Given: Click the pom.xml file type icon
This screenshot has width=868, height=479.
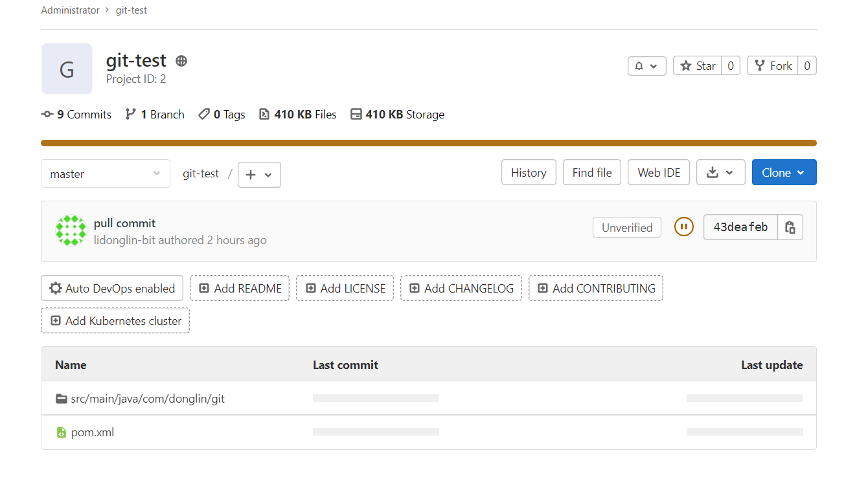Looking at the screenshot, I should point(61,432).
